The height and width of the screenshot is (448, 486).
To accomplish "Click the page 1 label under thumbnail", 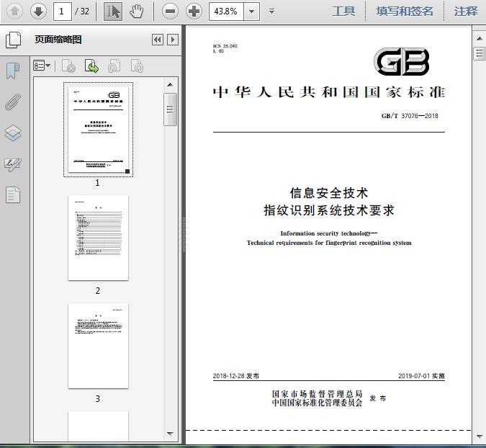I will point(98,183).
